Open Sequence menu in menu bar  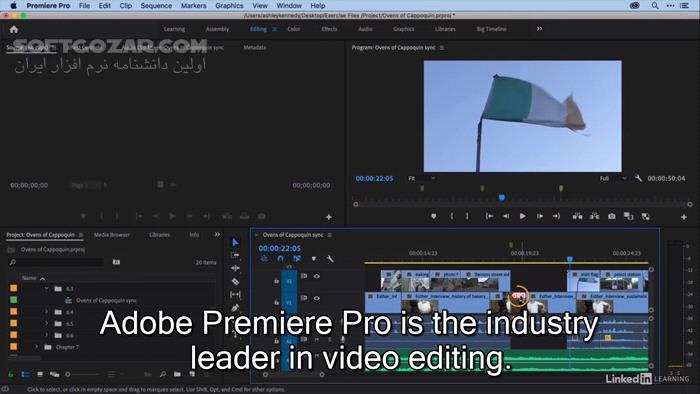(156, 5)
